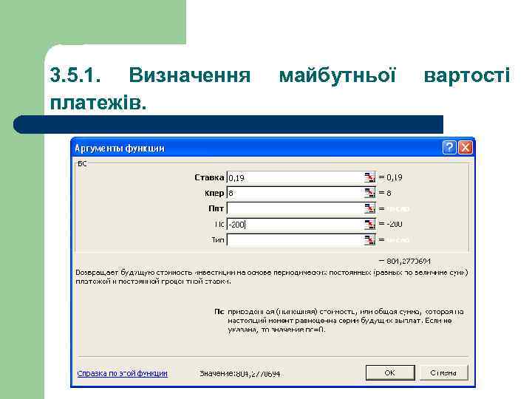Focus the empty Тип input field
The width and height of the screenshot is (532, 399).
click(x=295, y=240)
